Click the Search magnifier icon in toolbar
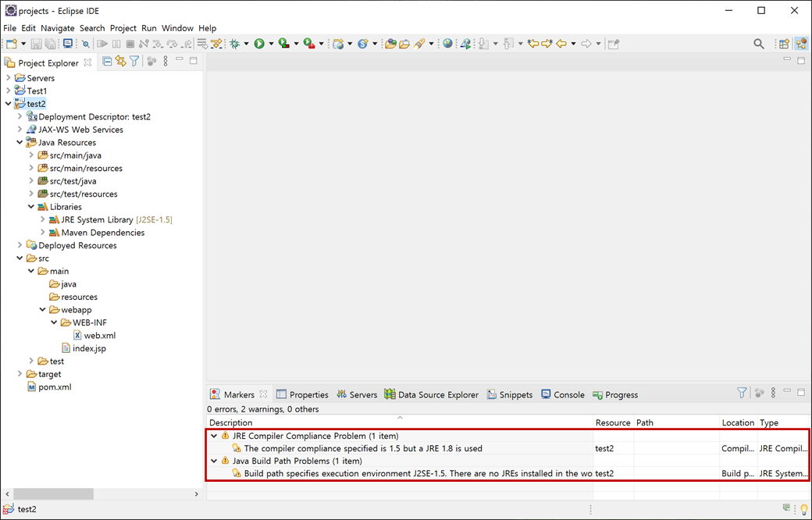This screenshot has height=520, width=812. [x=759, y=44]
